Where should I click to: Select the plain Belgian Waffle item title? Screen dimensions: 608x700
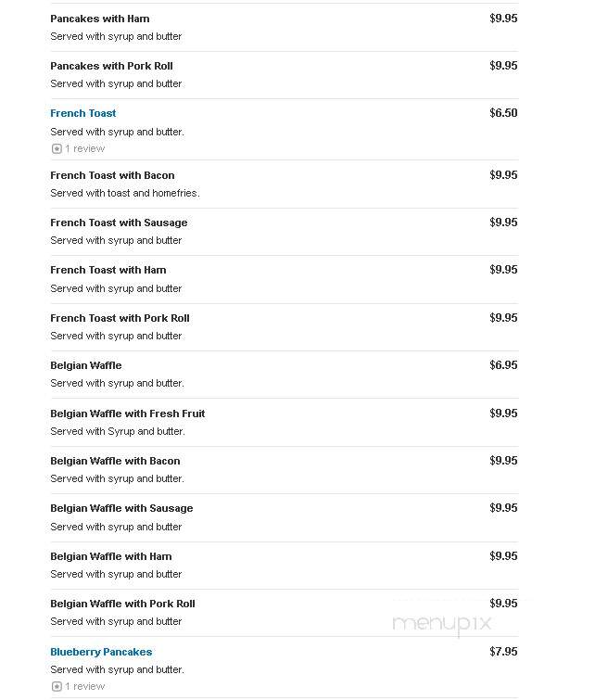coord(86,365)
